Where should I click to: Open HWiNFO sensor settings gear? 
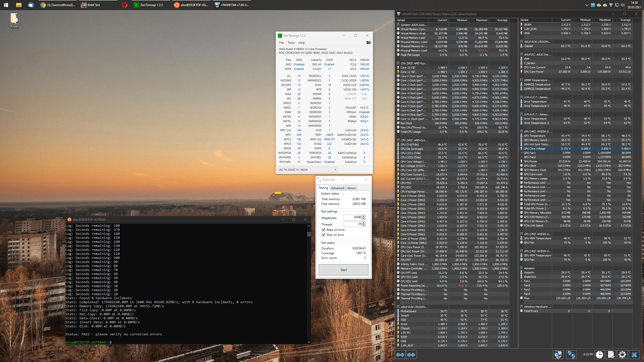point(622,354)
